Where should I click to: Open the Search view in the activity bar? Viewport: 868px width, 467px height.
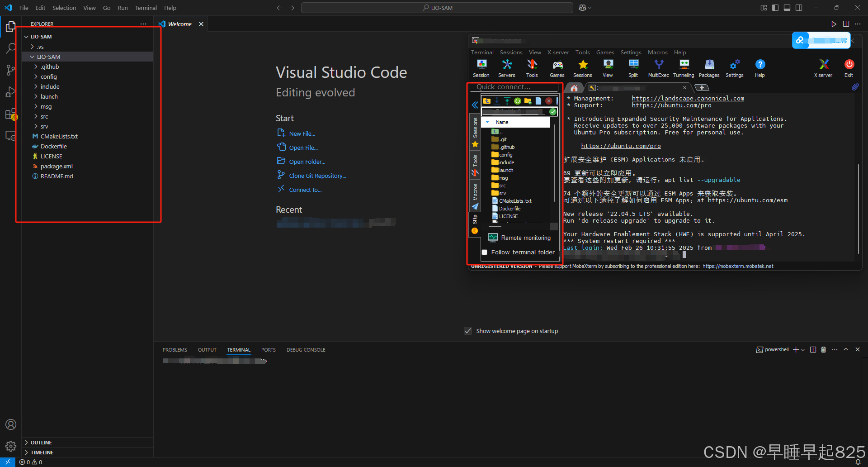(x=10, y=48)
